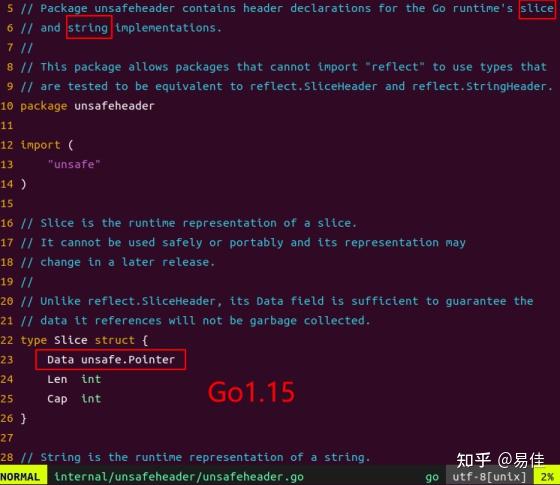Click the "unsafe" import string
The height and width of the screenshot is (485, 560).
74,164
